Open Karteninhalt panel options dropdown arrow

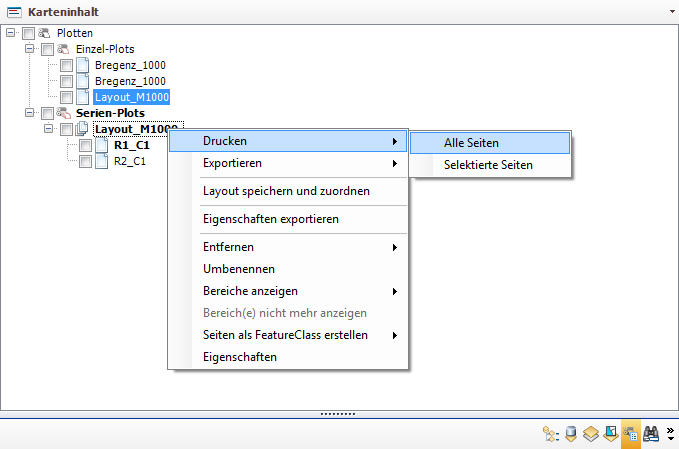[673, 12]
